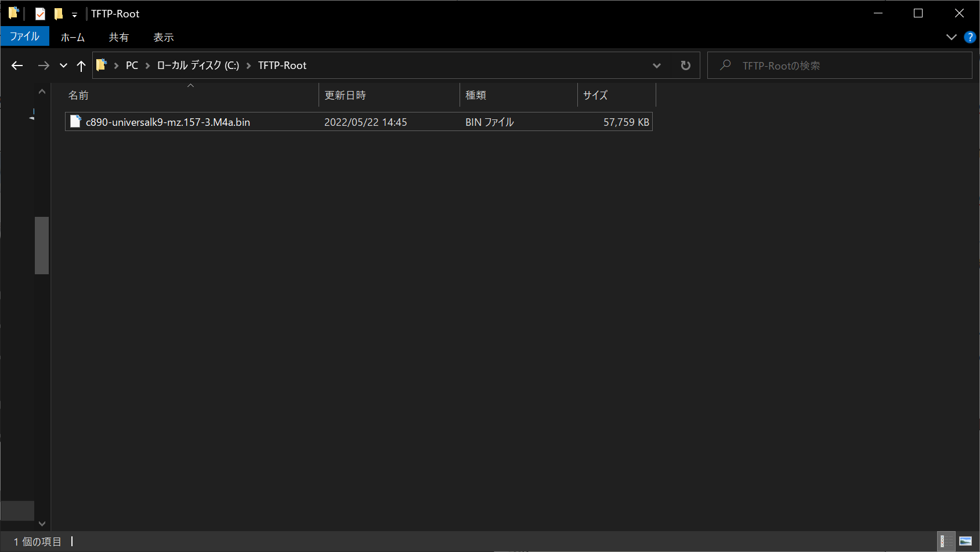Click the 57,759 KB size cell
The image size is (980, 552).
click(626, 122)
